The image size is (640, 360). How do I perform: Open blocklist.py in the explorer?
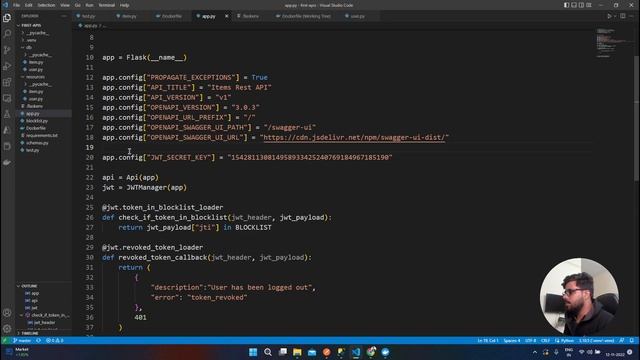pyautogui.click(x=37, y=121)
